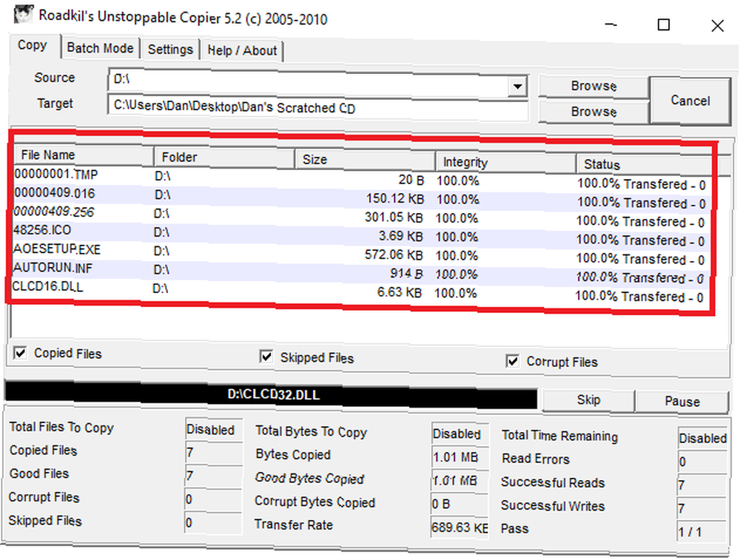
Task: Open the Settings tab
Action: pos(170,50)
